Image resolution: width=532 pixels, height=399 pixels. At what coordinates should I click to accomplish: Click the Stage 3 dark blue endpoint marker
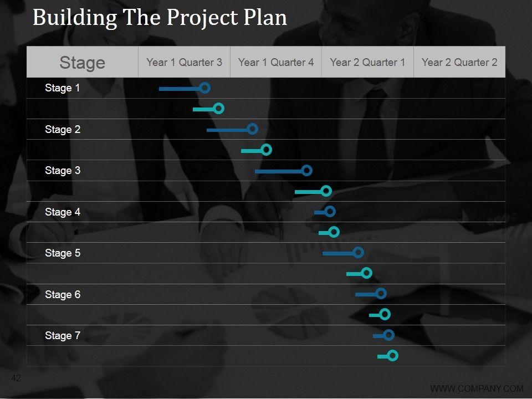[306, 170]
